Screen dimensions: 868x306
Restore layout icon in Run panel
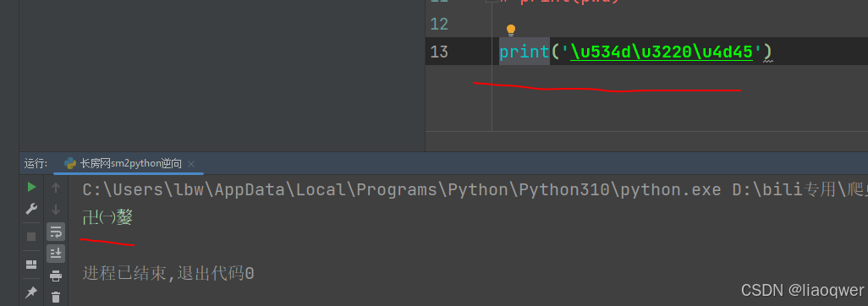pyautogui.click(x=31, y=265)
